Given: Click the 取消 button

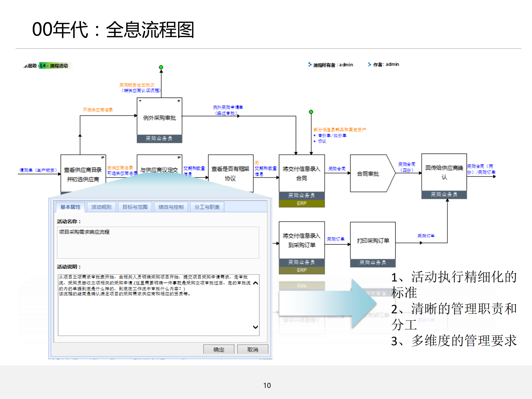Looking at the screenshot, I should point(253,349).
